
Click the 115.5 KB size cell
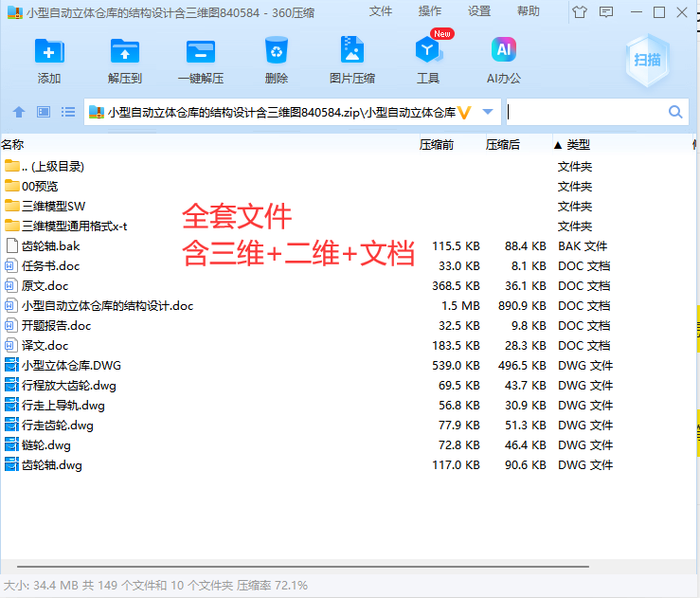[456, 246]
